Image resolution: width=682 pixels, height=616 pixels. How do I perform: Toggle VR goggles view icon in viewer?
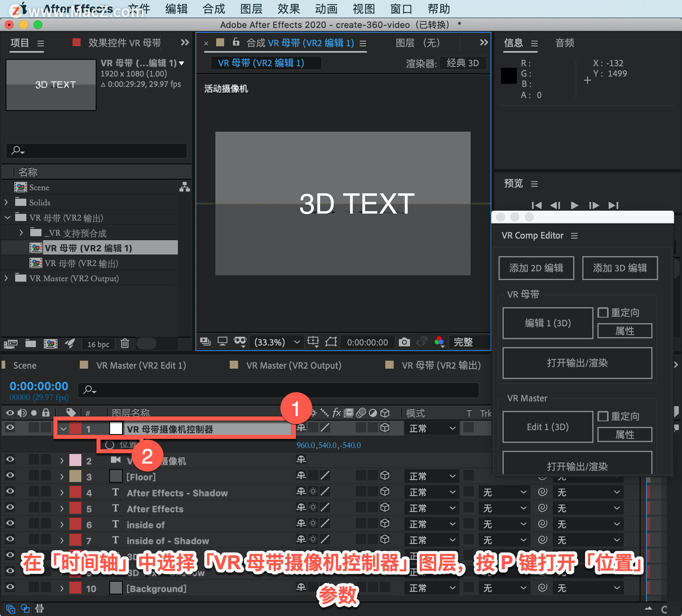[x=240, y=342]
